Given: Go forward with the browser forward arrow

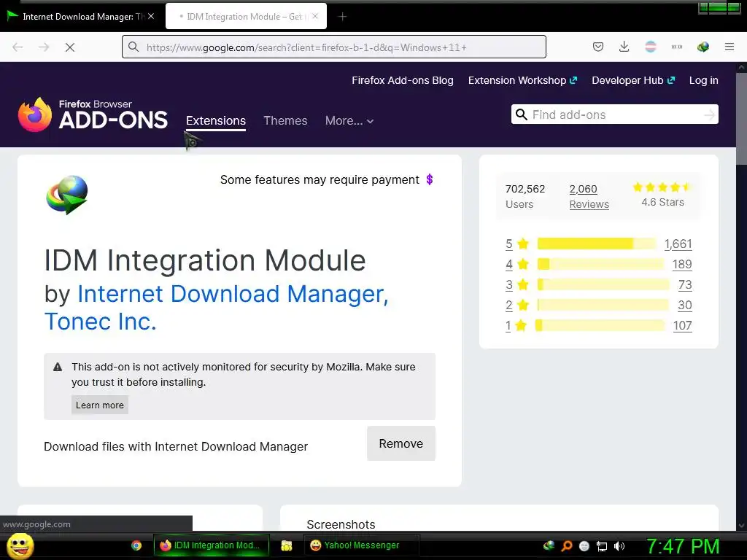Looking at the screenshot, I should (44, 47).
